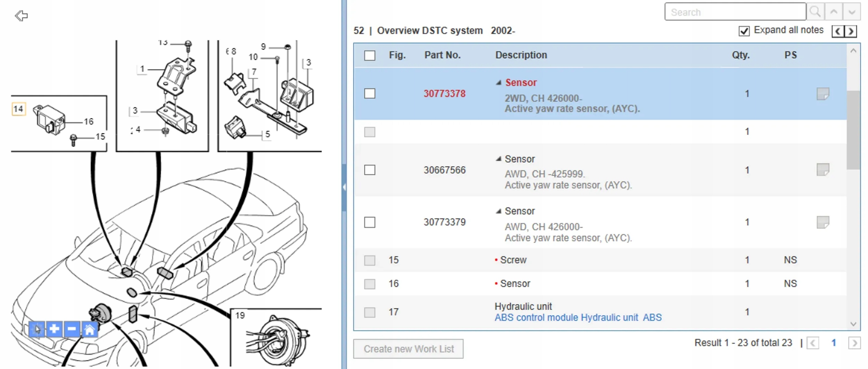Select the pointer tool on diagram toolbar
This screenshot has height=369, width=868.
click(37, 329)
